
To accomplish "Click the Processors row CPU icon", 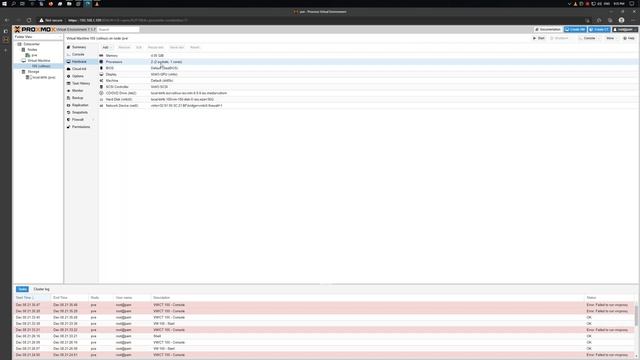I will (101, 62).
